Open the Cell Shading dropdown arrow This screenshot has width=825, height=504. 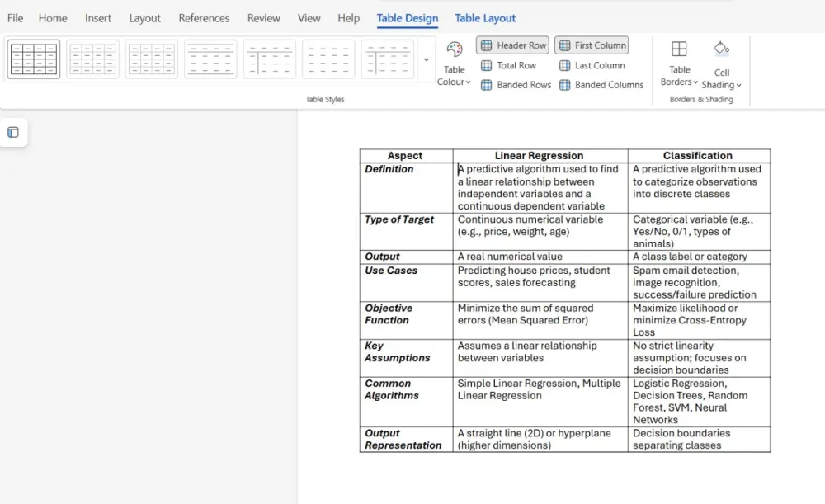click(738, 85)
